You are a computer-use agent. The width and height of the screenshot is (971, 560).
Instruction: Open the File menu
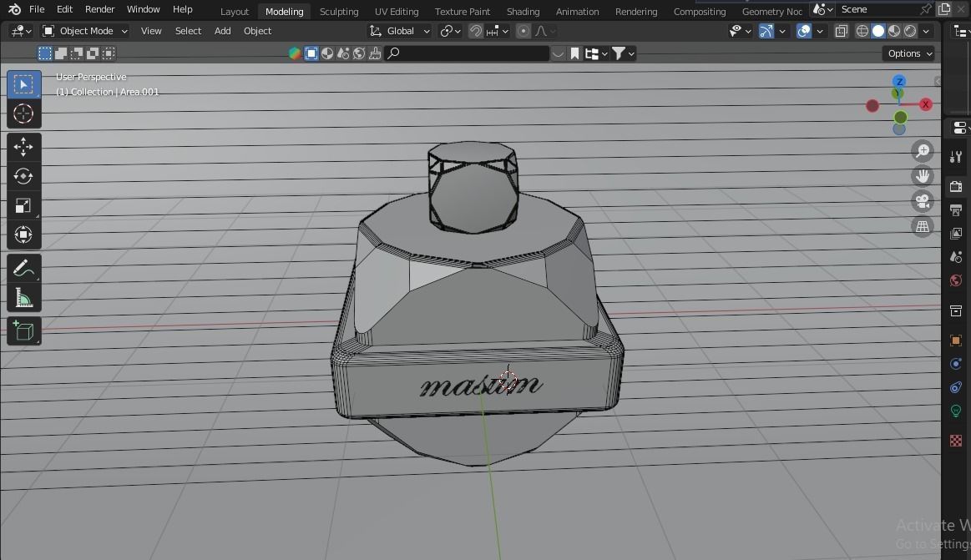tap(37, 9)
